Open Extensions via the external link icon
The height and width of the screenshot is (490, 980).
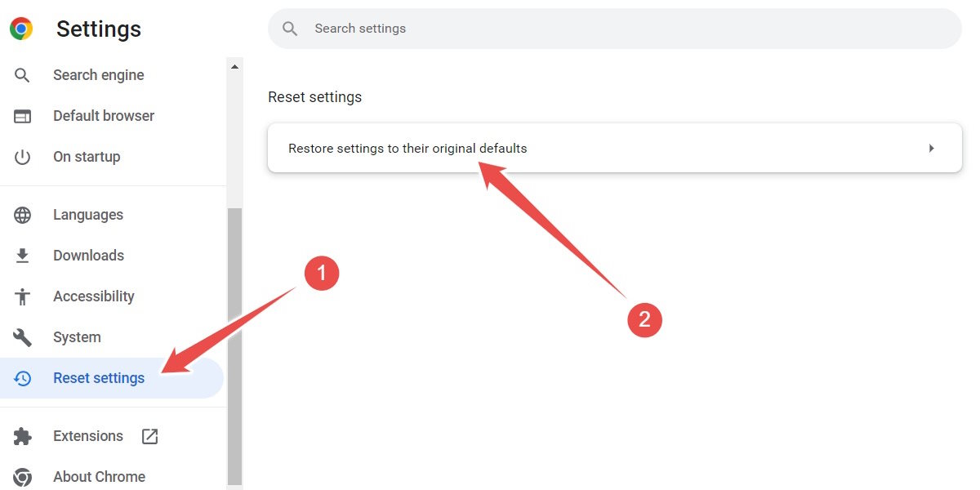(149, 435)
